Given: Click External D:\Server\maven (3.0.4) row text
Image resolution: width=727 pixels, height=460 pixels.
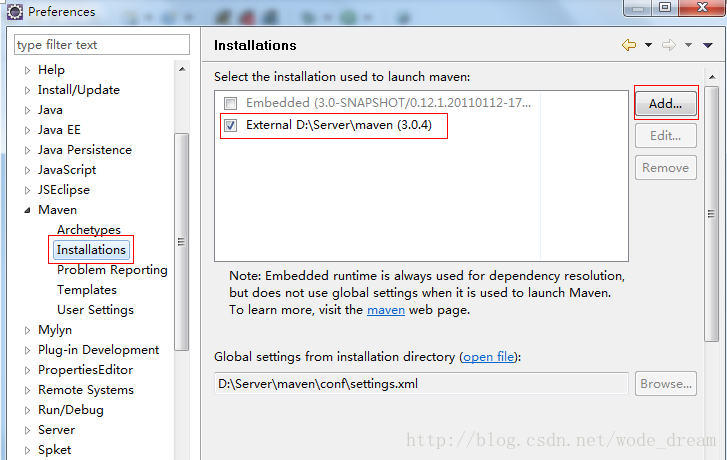Looking at the screenshot, I should 339,125.
